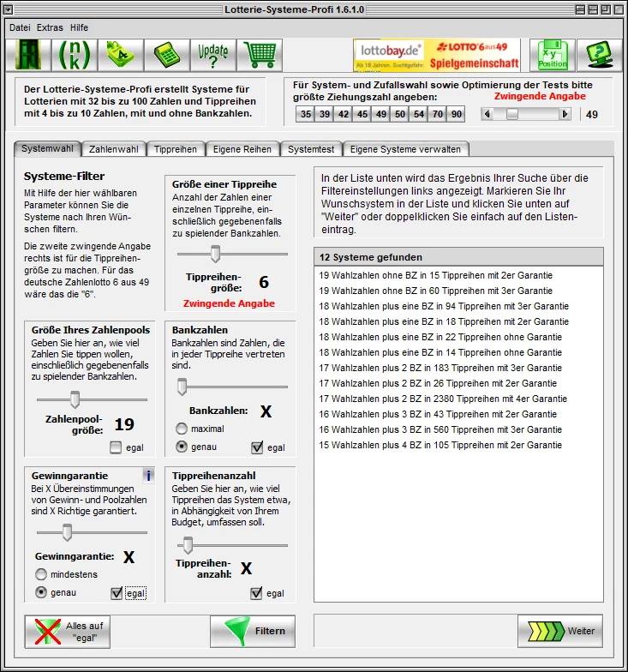Click the 54 draw number button
This screenshot has width=628, height=672.
(418, 114)
